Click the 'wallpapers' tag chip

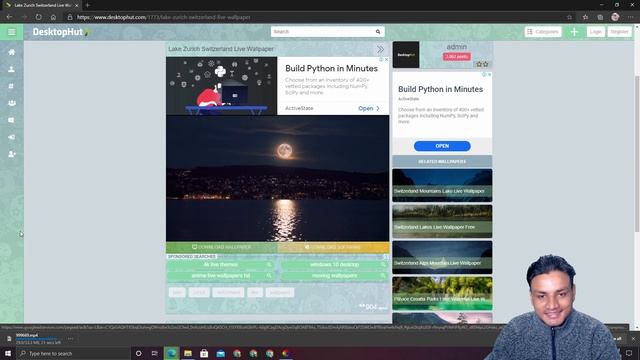coord(280,292)
